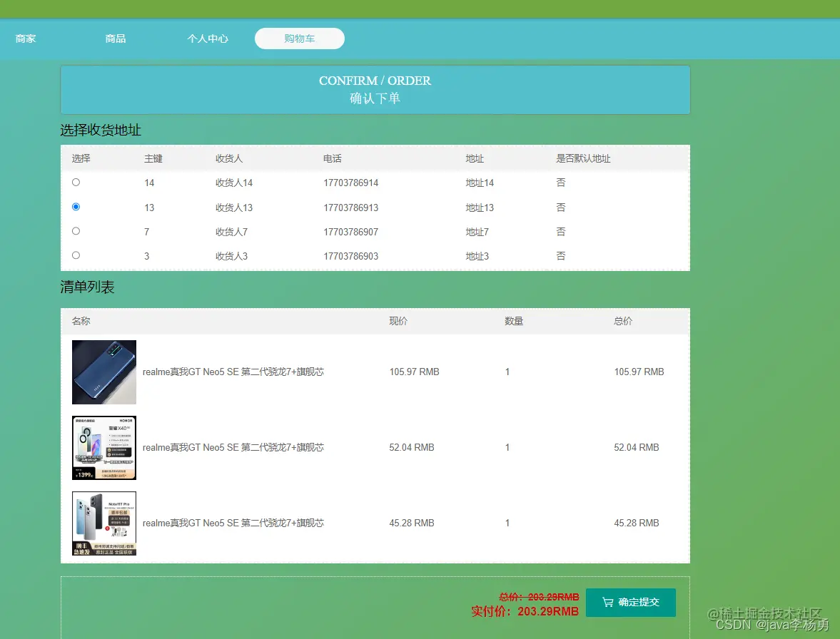This screenshot has width=840, height=639.
Task: Click the 45.28 RMB current price
Action: point(411,523)
